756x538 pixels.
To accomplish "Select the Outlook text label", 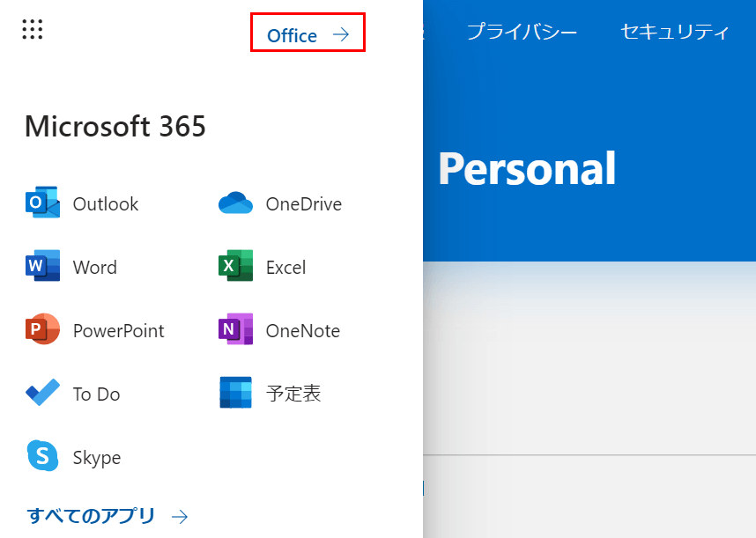I will pyautogui.click(x=106, y=203).
